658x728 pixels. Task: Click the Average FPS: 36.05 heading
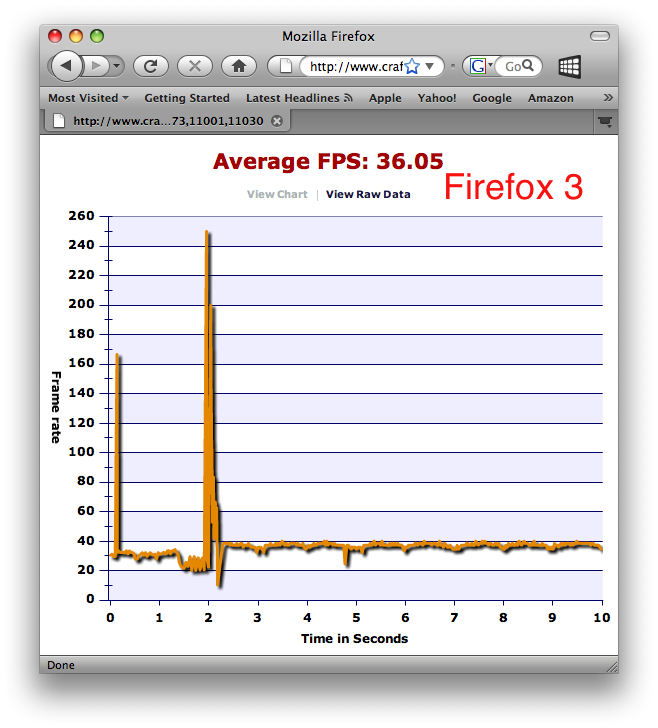[x=328, y=162]
